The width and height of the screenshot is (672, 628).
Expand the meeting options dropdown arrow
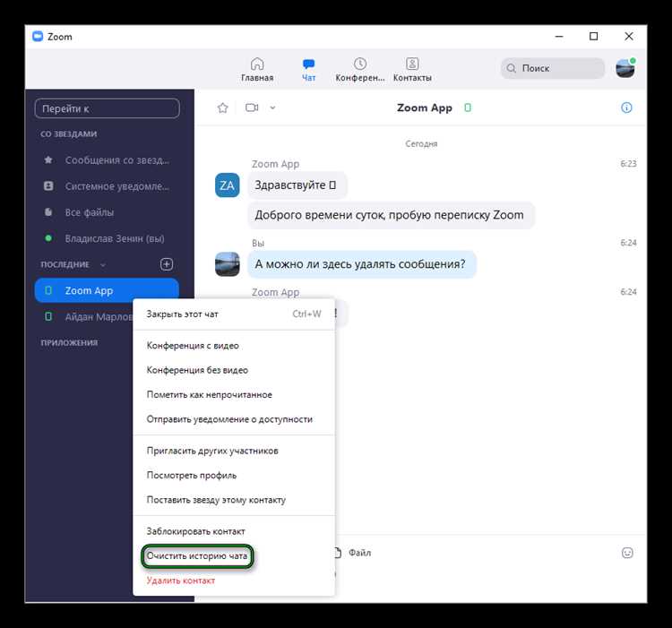pyautogui.click(x=272, y=108)
